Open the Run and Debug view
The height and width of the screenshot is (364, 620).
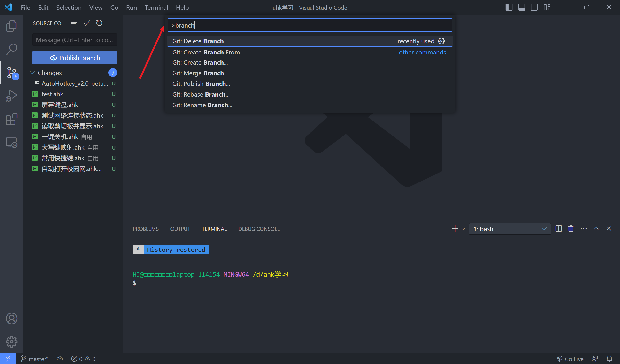pyautogui.click(x=11, y=96)
